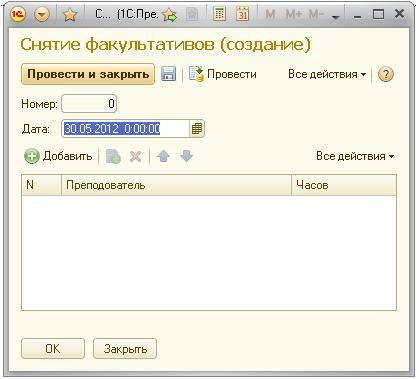Click the M+ memory button
Image resolution: width=417 pixels, height=379 pixels.
click(294, 14)
